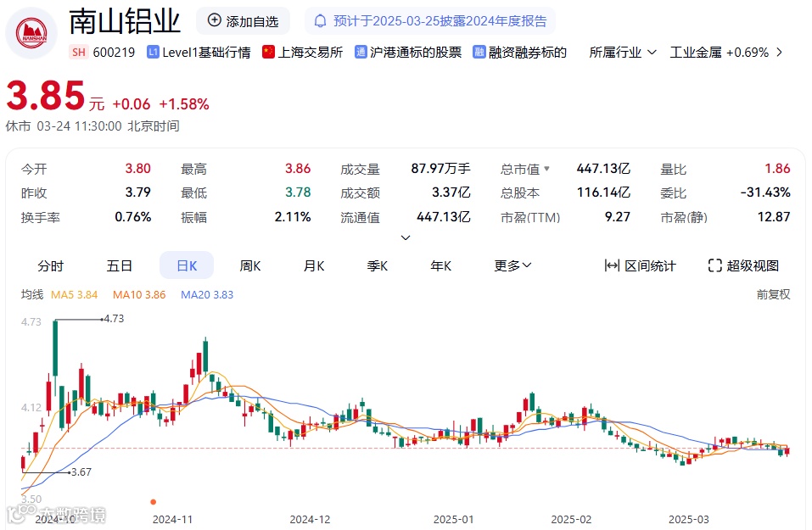The height and width of the screenshot is (530, 812).
Task: Click the 昨收 value 3.79
Action: click(x=137, y=192)
